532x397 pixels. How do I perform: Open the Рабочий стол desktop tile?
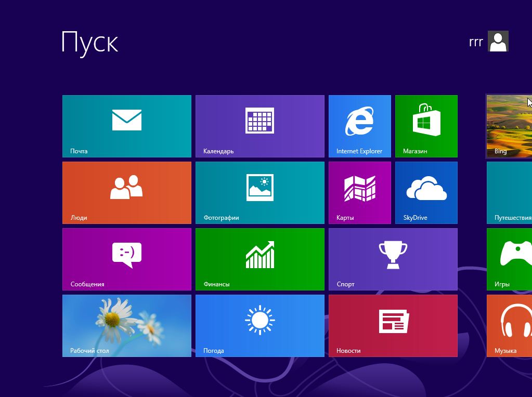pos(127,326)
